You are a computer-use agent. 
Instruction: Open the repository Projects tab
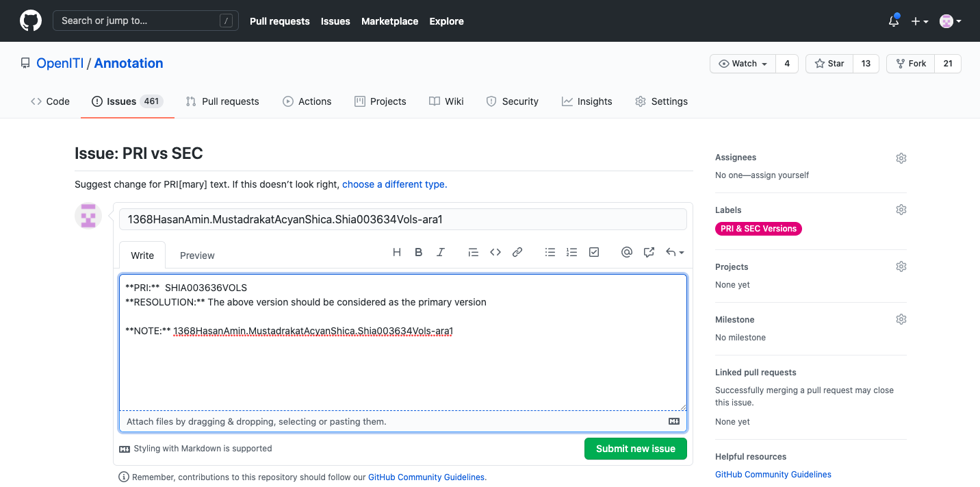381,101
